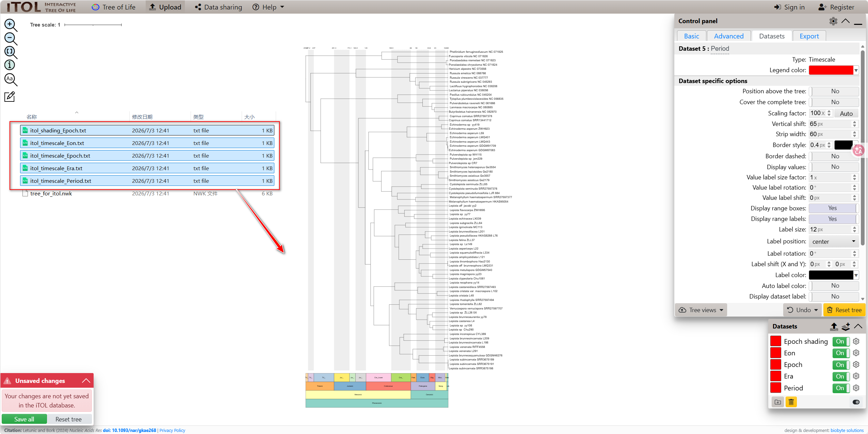Click create new dataset icon

(x=846, y=326)
